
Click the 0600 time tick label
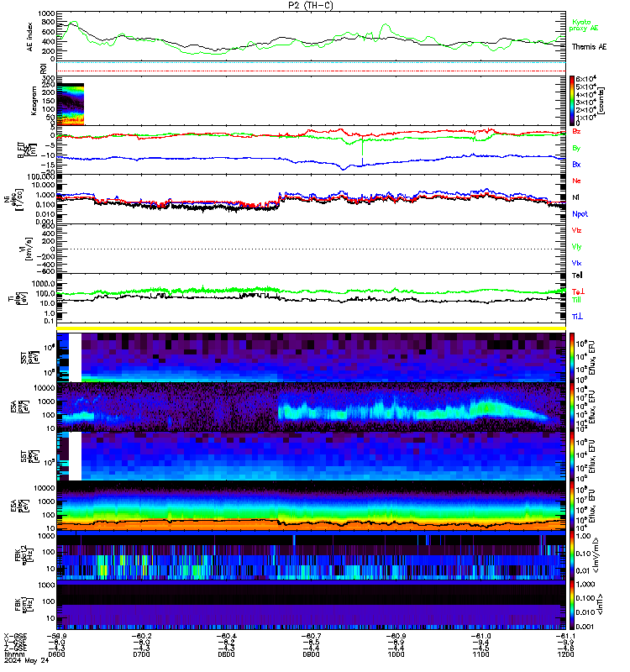[x=56, y=654]
